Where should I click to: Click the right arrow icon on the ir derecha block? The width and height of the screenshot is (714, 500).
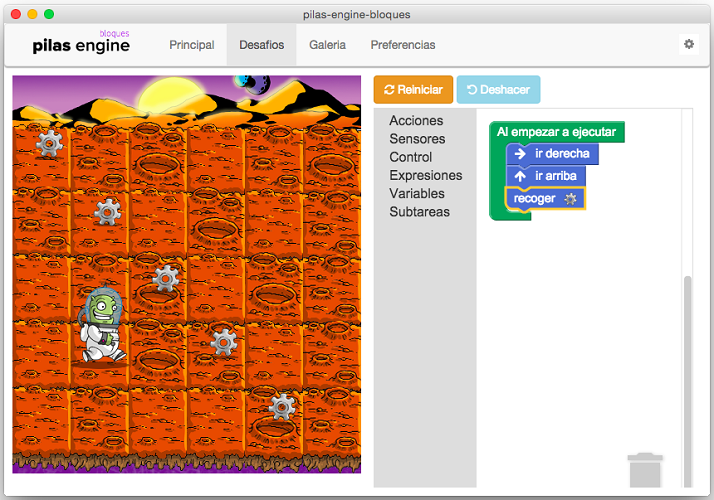tap(520, 154)
